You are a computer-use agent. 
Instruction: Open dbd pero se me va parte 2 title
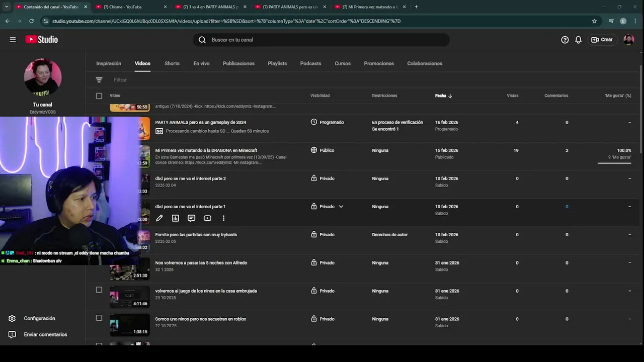point(191,178)
